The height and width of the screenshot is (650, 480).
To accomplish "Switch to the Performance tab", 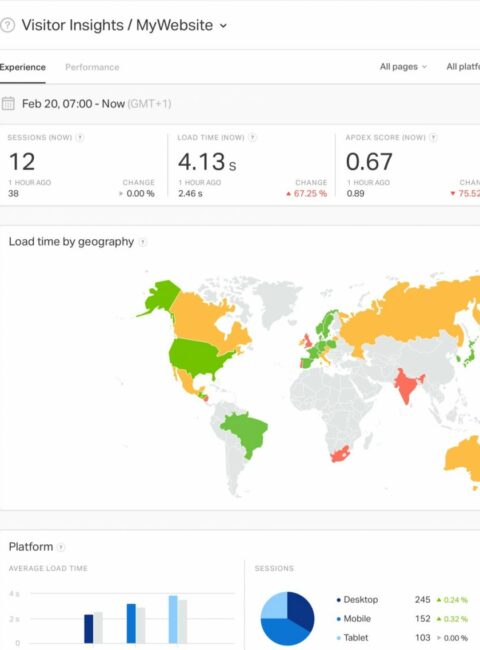I will [92, 67].
